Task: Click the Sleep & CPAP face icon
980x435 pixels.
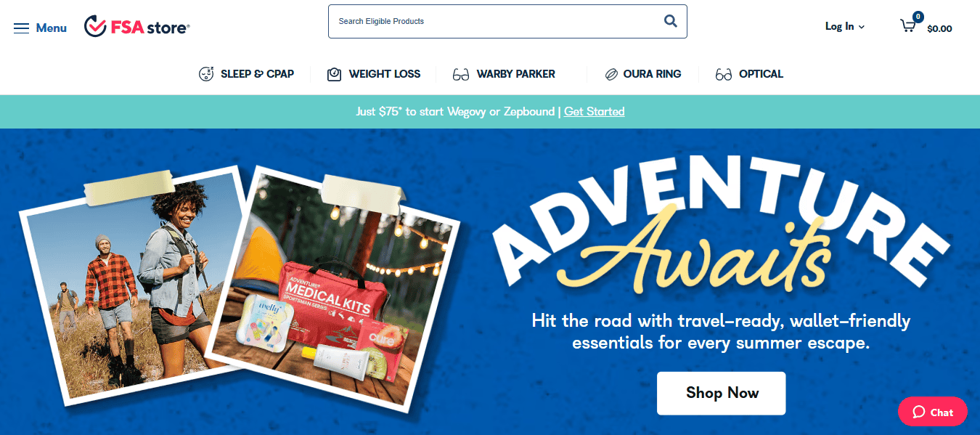Action: (x=207, y=74)
